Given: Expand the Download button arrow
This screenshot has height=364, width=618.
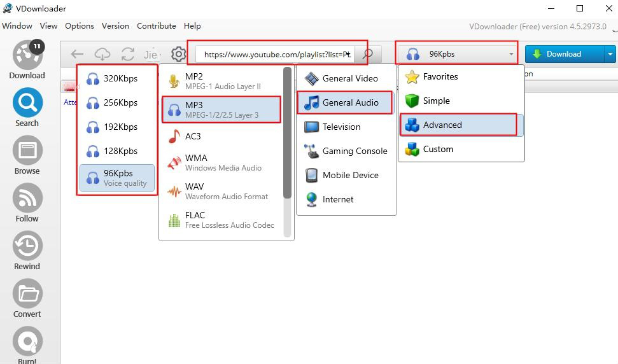Looking at the screenshot, I should pos(610,54).
